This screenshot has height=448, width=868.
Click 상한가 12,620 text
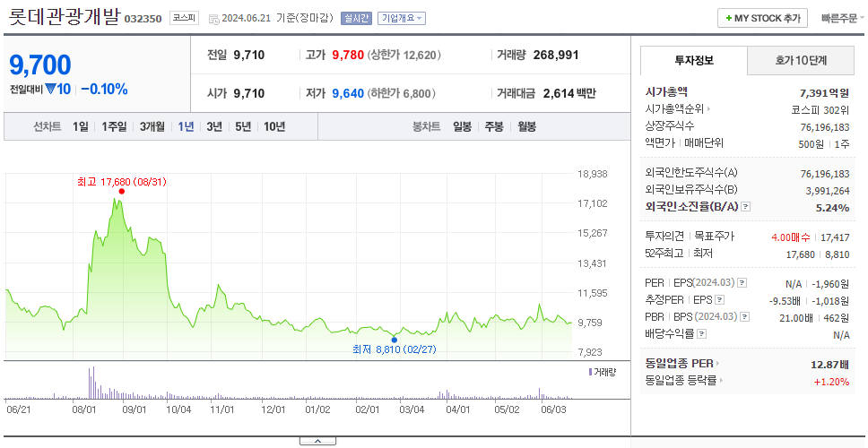pyautogui.click(x=404, y=56)
